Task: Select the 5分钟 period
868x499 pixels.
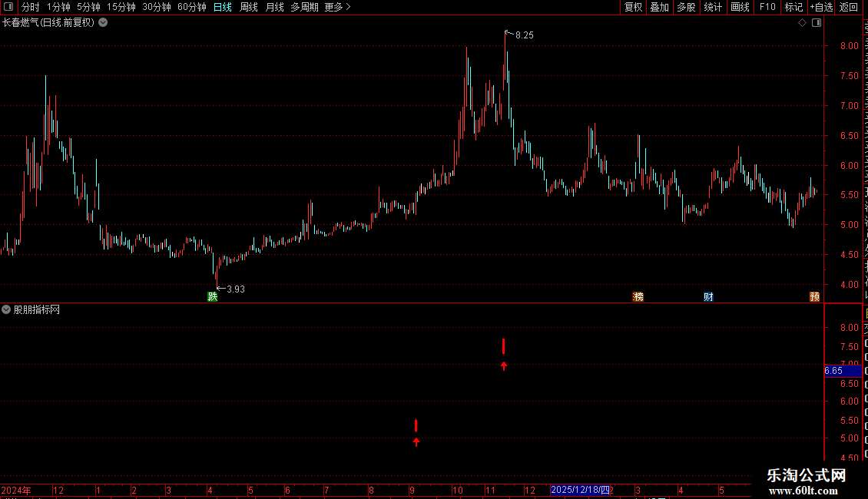Action: click(x=88, y=7)
